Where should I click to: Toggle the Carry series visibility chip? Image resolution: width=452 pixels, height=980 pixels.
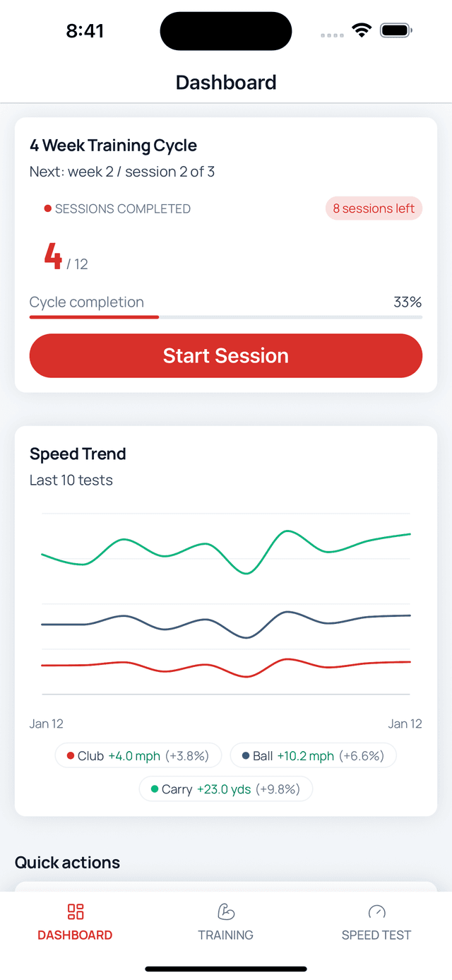[x=225, y=789]
